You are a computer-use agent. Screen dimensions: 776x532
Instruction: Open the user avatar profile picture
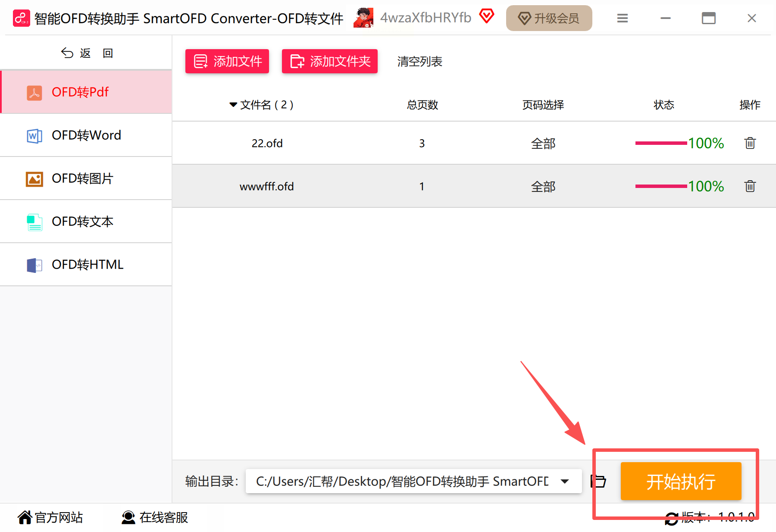click(x=363, y=18)
